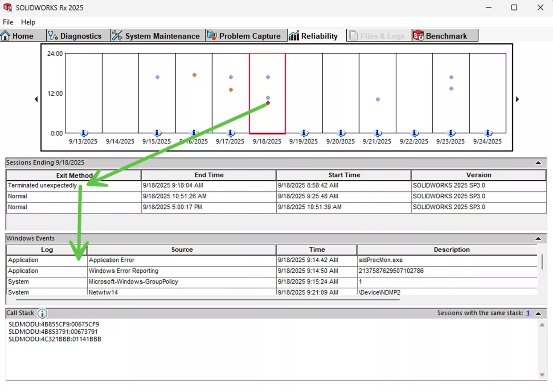Click the orange event dot in the 9/16/2025 column
Screen dimensions: 553x392
coord(194,75)
